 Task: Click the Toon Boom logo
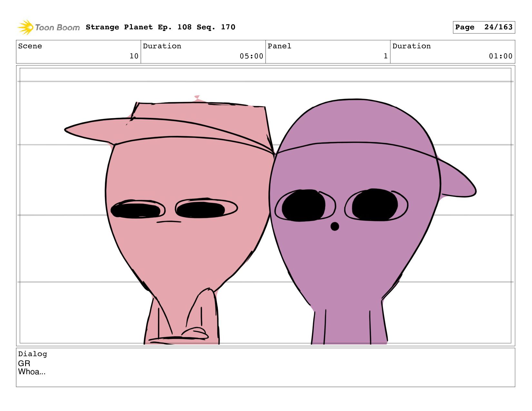pyautogui.click(x=48, y=27)
